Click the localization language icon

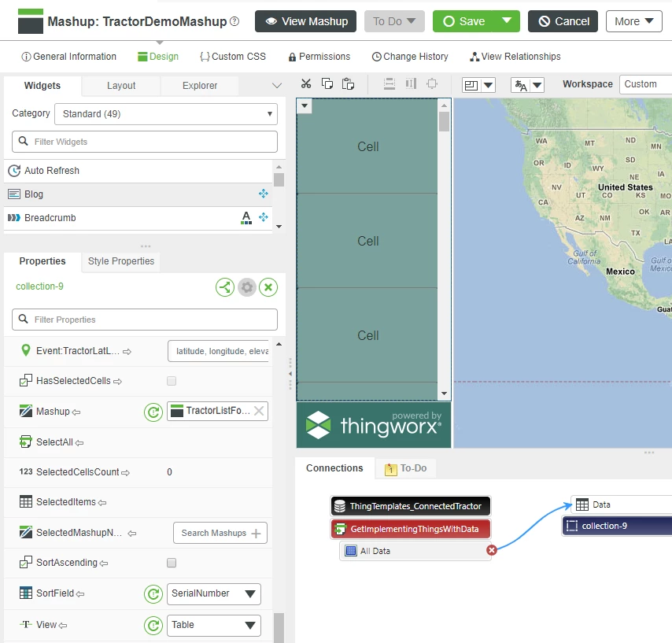point(520,85)
